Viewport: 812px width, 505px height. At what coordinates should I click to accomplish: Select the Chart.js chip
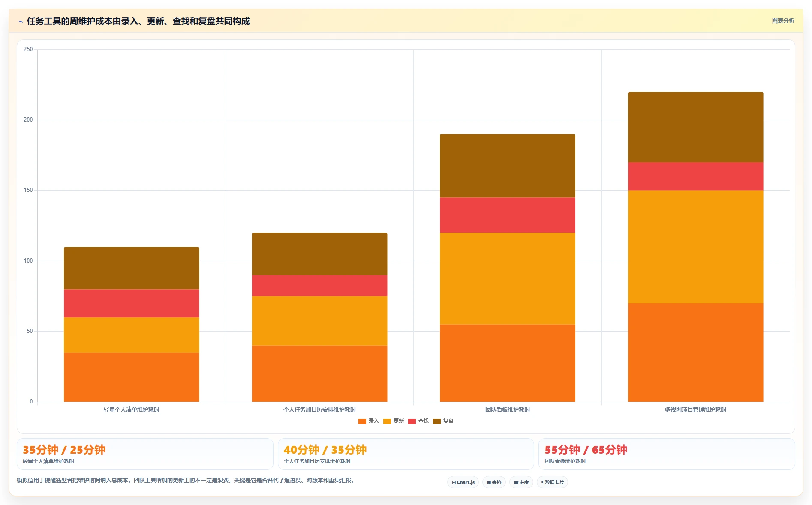pyautogui.click(x=463, y=482)
